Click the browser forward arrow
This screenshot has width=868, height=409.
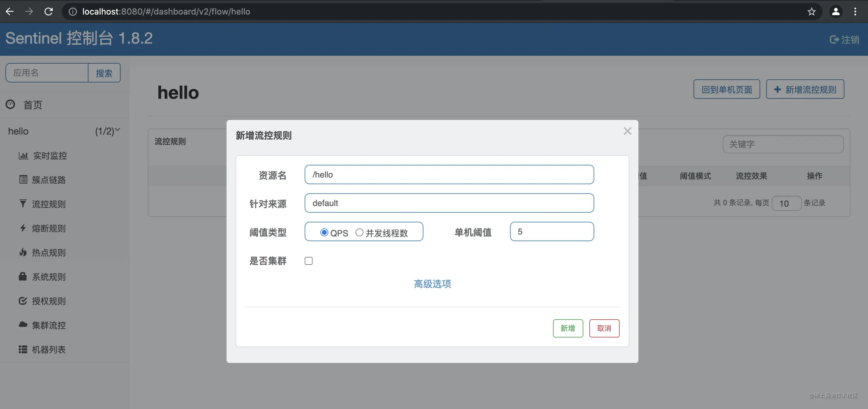coord(29,12)
